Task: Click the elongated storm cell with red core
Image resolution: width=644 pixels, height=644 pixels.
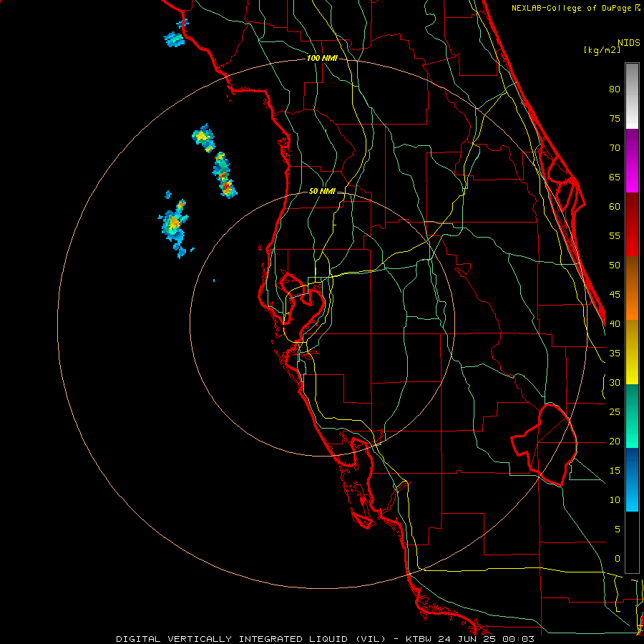Action: coord(224,175)
